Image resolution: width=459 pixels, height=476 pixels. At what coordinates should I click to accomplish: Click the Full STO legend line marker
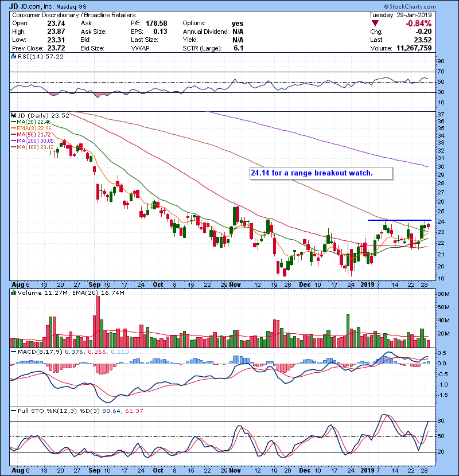coord(14,411)
